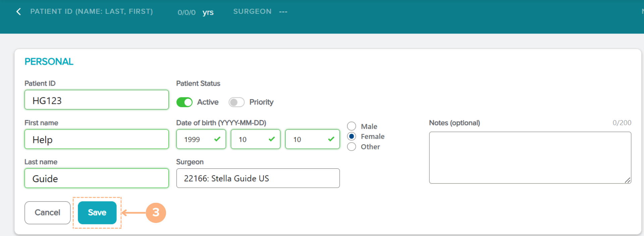The height and width of the screenshot is (236, 644).
Task: Select the Male radio button
Action: [x=352, y=126]
